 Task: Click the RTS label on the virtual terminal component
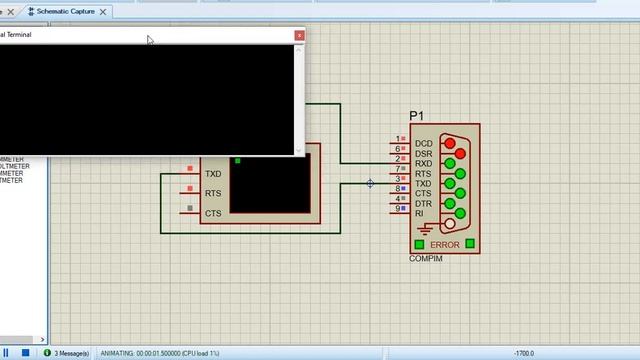[213, 193]
